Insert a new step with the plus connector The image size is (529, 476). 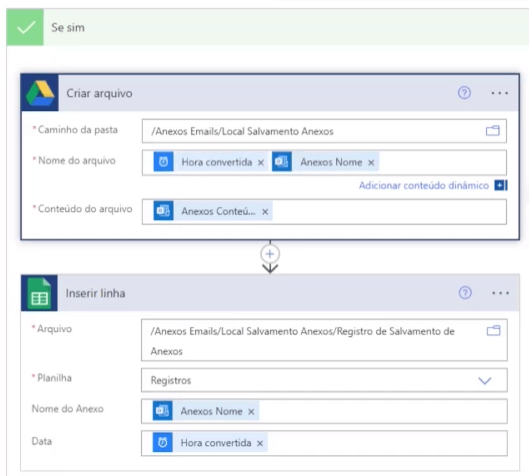pyautogui.click(x=270, y=254)
